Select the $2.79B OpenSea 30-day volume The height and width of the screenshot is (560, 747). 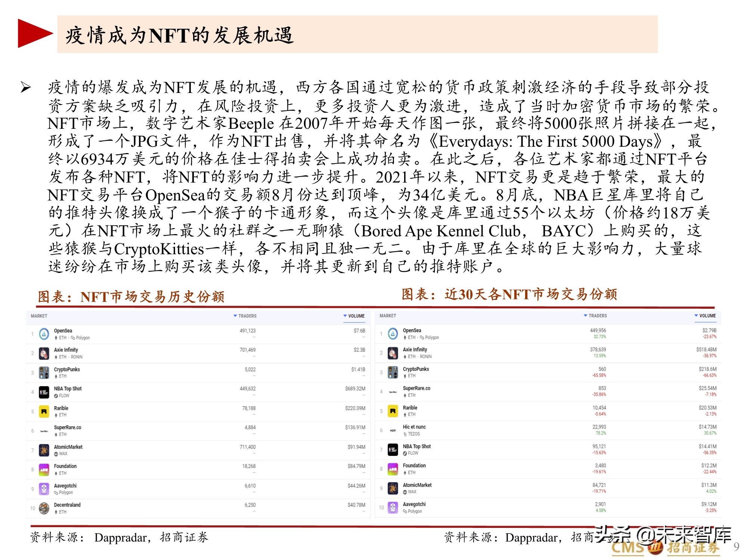click(709, 330)
